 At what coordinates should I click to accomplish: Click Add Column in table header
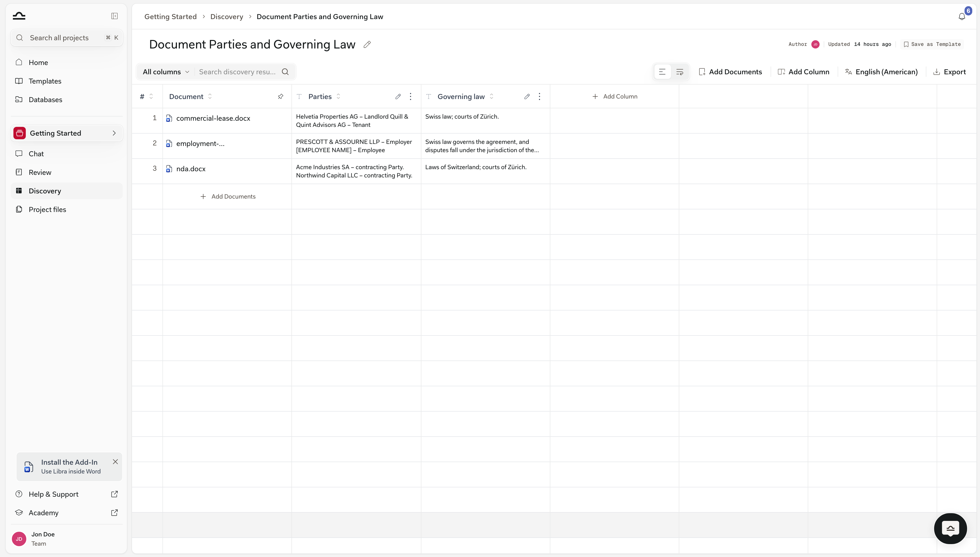(615, 96)
